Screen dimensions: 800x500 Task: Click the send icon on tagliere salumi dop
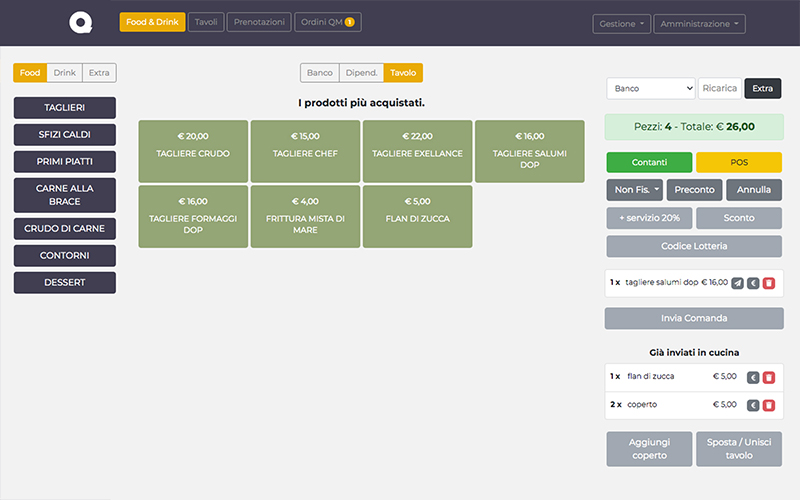coord(737,283)
